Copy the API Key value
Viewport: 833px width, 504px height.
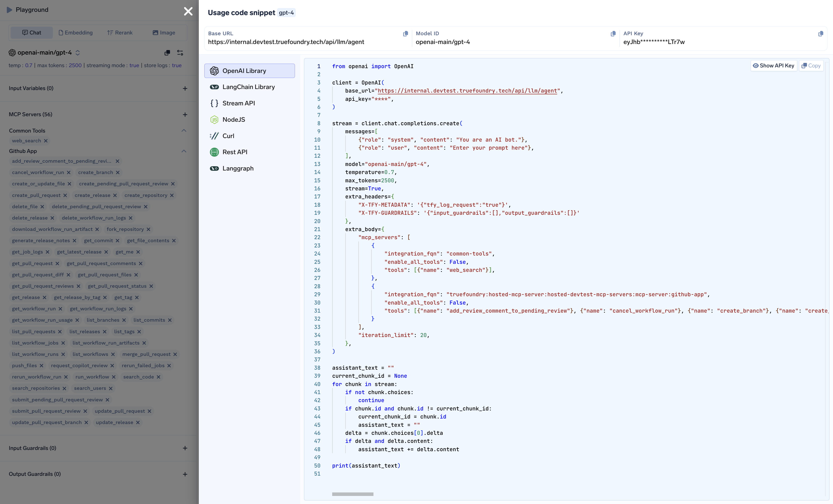820,33
